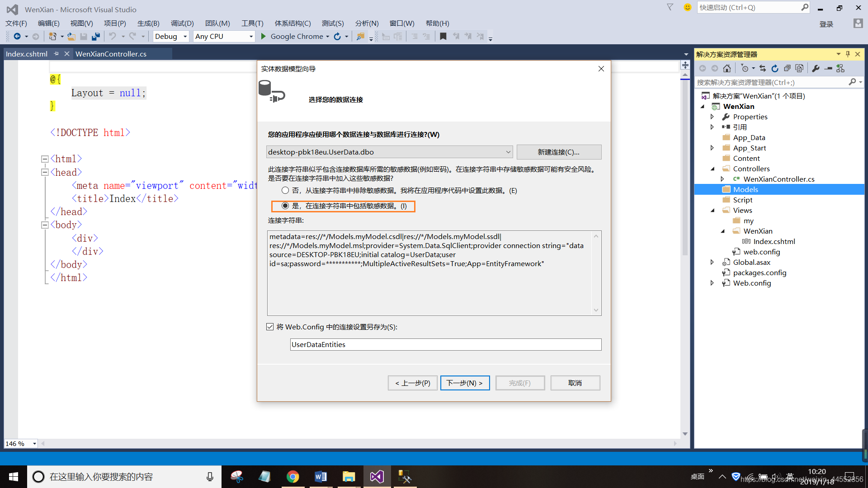Select 'Yes, include sensitive data in connection string' radio button
This screenshot has width=868, height=488.
(x=285, y=206)
